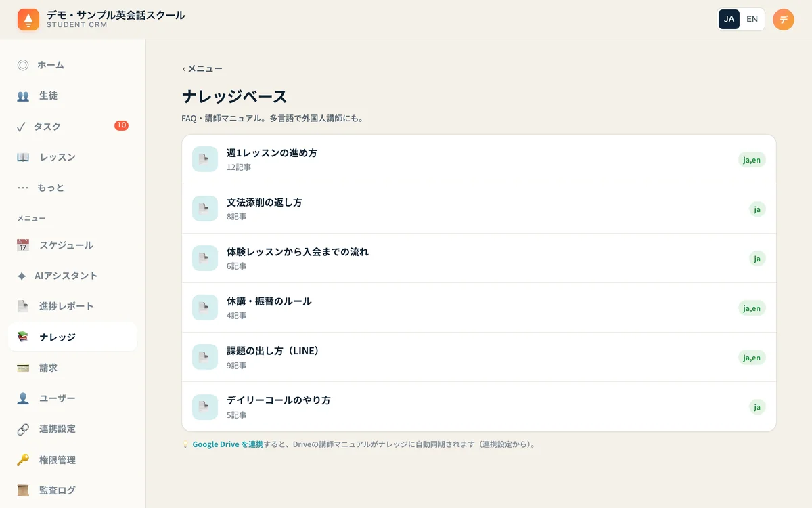
Task: Open ユーザー menu item
Action: tap(72, 398)
